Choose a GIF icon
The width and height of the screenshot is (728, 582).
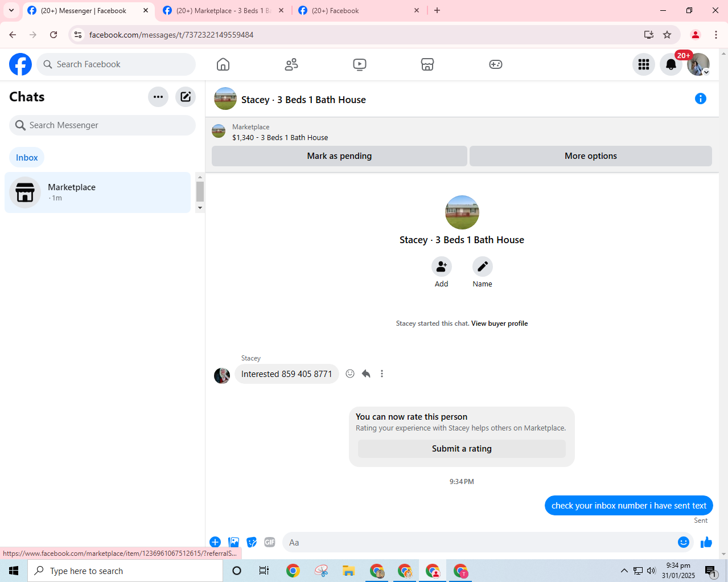pos(270,542)
